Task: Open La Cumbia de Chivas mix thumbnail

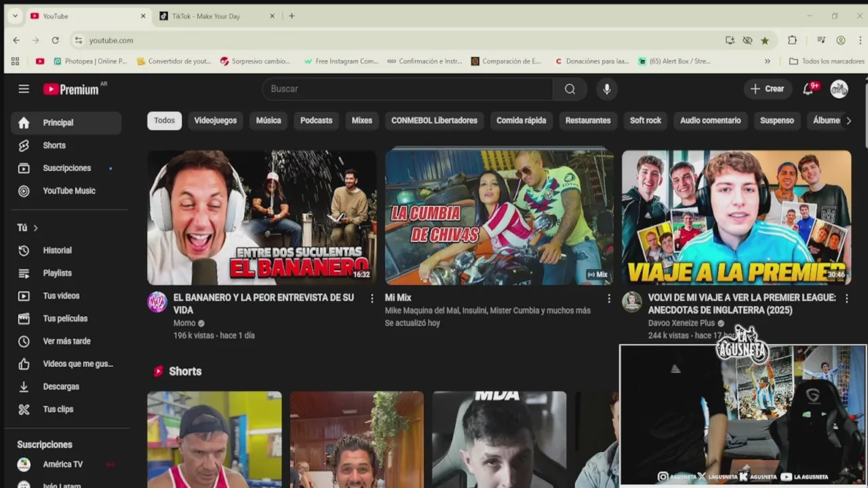Action: point(499,218)
